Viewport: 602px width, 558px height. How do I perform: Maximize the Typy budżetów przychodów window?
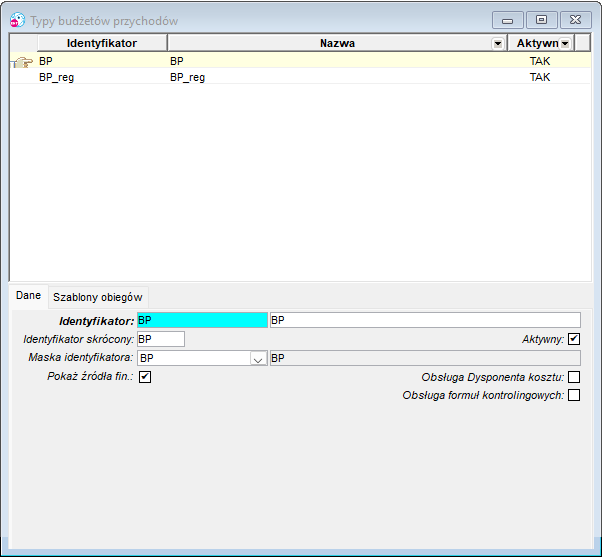pyautogui.click(x=541, y=20)
